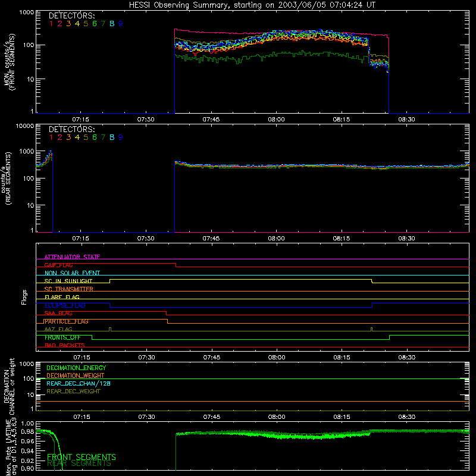Click the REAR_DEC_WEIGHT legend label
The height and width of the screenshot is (476, 476).
pyautogui.click(x=73, y=392)
